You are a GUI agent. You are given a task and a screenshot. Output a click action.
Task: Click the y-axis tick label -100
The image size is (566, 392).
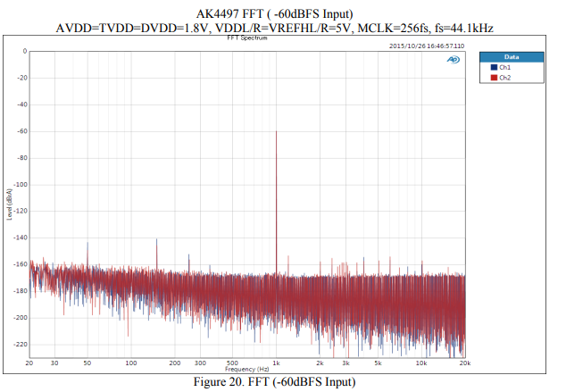(21, 185)
